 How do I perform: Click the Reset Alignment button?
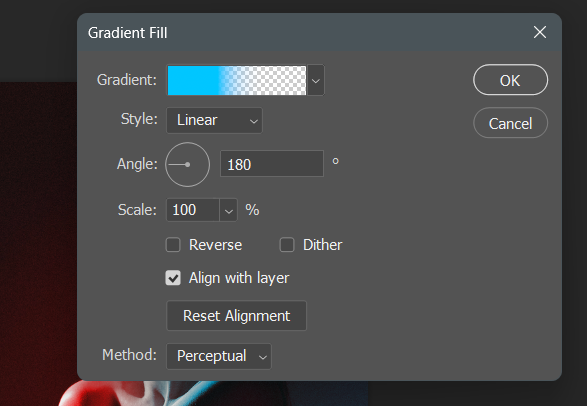click(237, 316)
